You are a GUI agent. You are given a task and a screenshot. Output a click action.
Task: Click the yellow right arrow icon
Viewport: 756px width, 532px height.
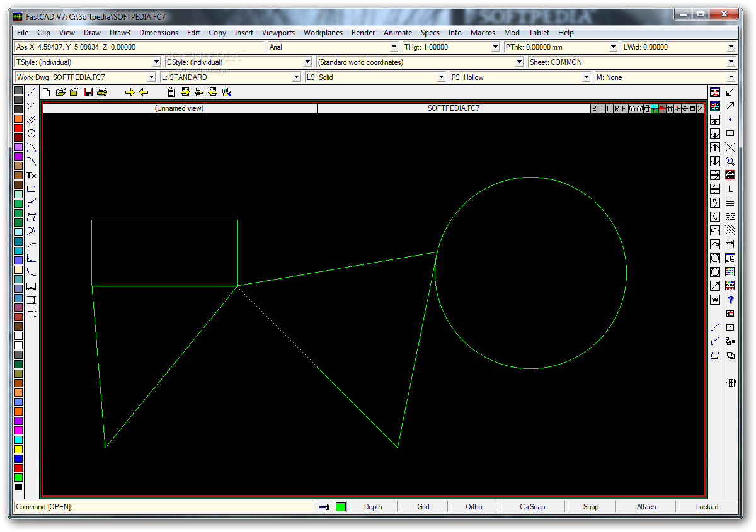pyautogui.click(x=130, y=92)
